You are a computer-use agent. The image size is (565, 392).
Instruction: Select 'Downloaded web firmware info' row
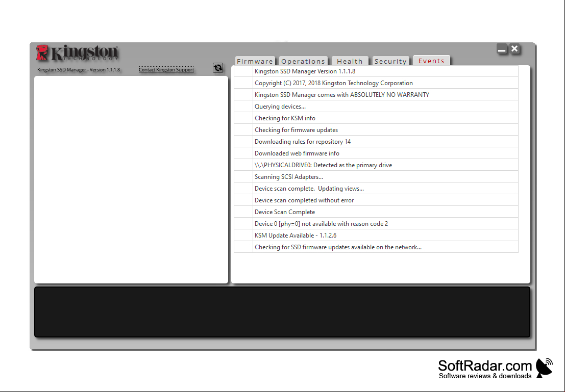376,153
